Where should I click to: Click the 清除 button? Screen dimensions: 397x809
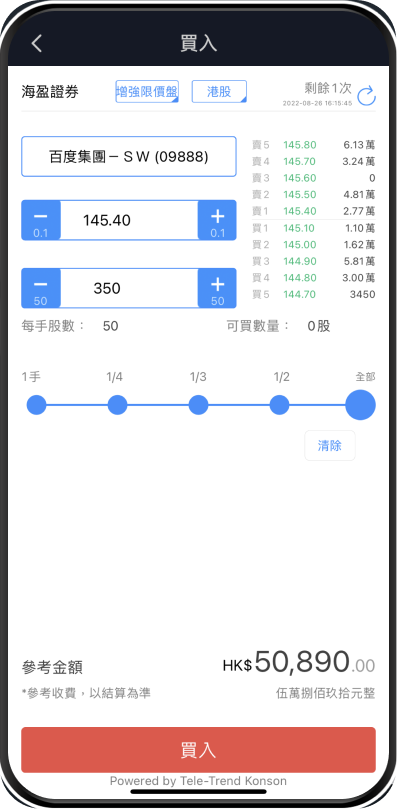330,445
